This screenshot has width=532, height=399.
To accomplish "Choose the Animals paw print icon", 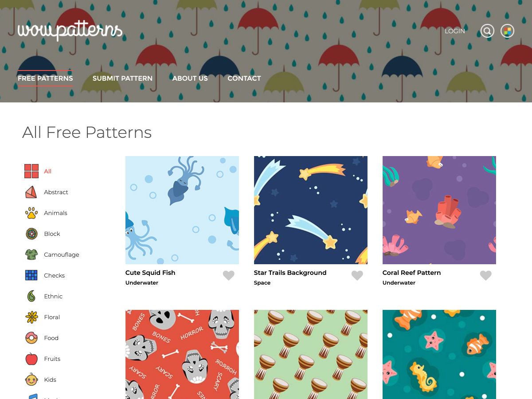I will 31,213.
